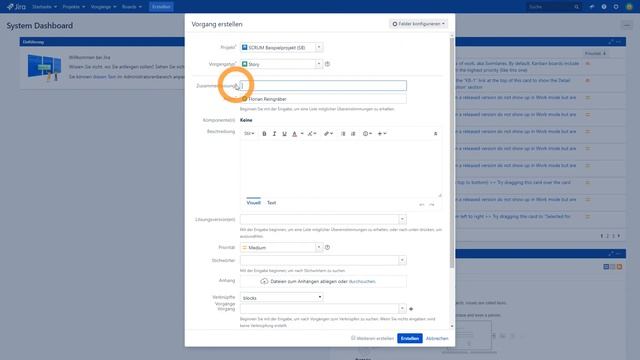Click the Willkommen bei Jira illustration
This screenshot has height=360, width=640.
click(44, 68)
